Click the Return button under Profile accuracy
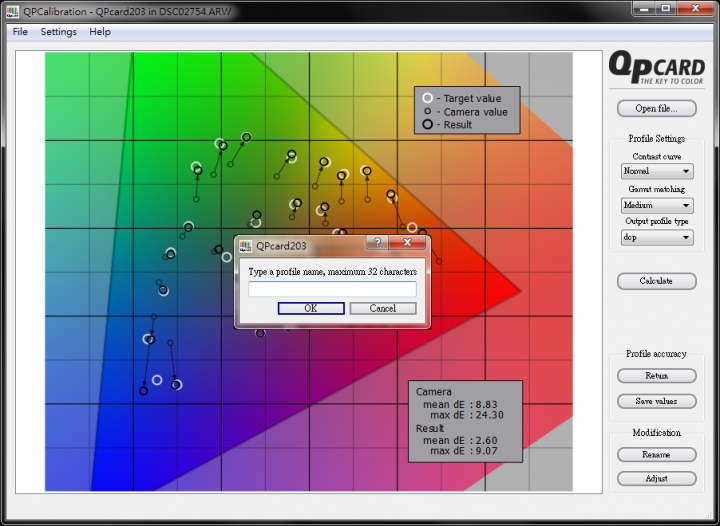 [x=656, y=376]
